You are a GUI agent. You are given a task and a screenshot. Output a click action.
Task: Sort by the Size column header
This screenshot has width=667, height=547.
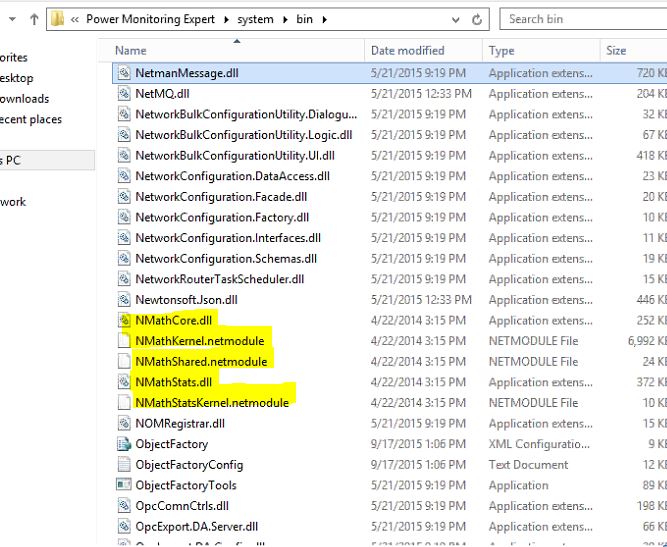coord(616,51)
